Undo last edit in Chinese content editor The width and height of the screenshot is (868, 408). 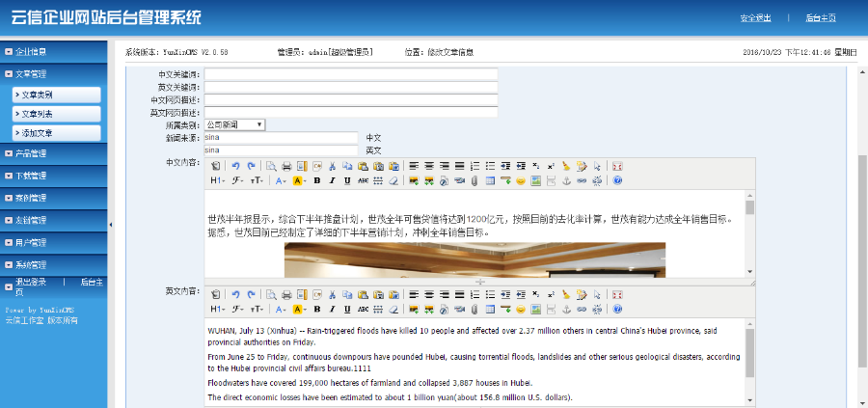[x=235, y=166]
